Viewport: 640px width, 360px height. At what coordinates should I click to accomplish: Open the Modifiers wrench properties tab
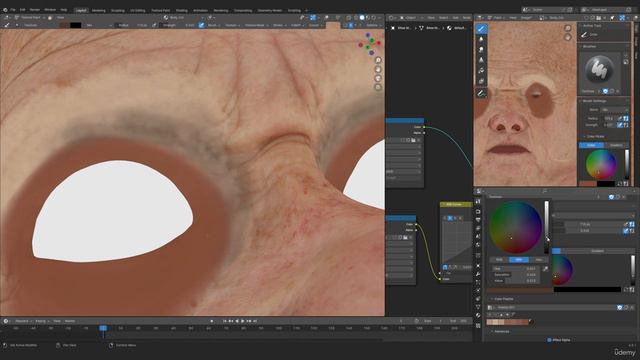coord(478,274)
